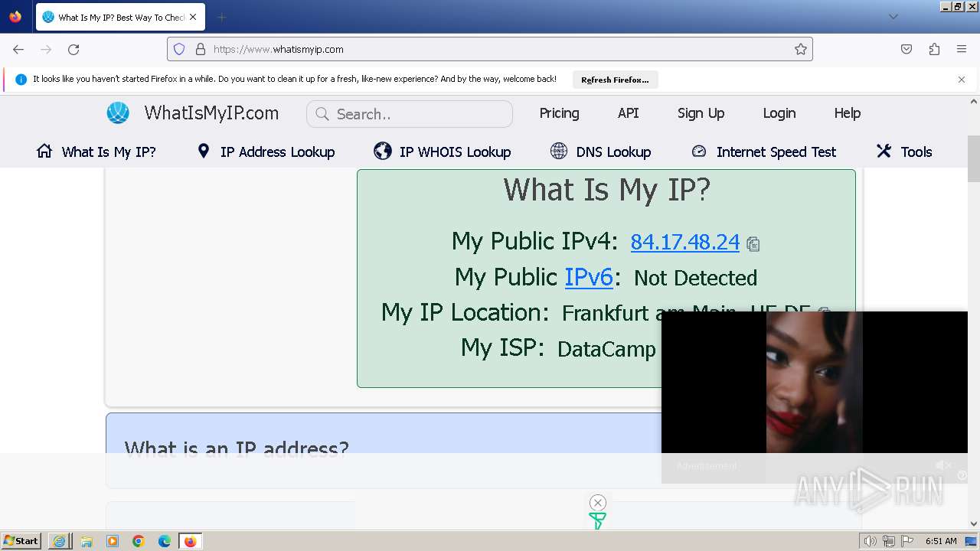Click the 'My ISP:' label
Screen dimensions: 980x551
[502, 348]
